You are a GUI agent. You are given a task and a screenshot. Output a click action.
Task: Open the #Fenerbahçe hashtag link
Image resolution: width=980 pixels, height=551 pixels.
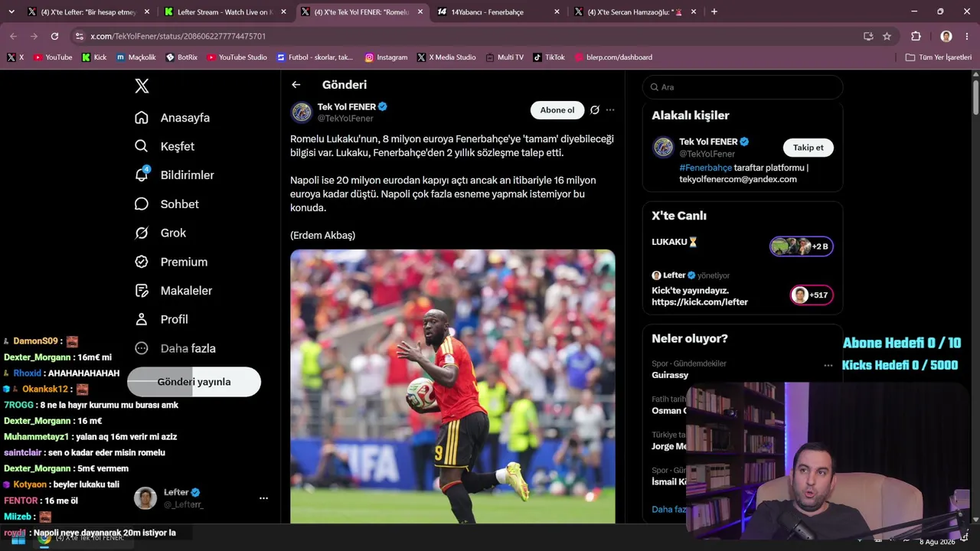[x=705, y=168]
